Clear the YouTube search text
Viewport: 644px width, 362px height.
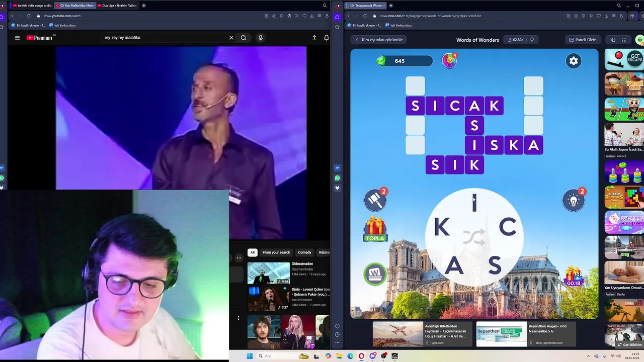tap(231, 38)
